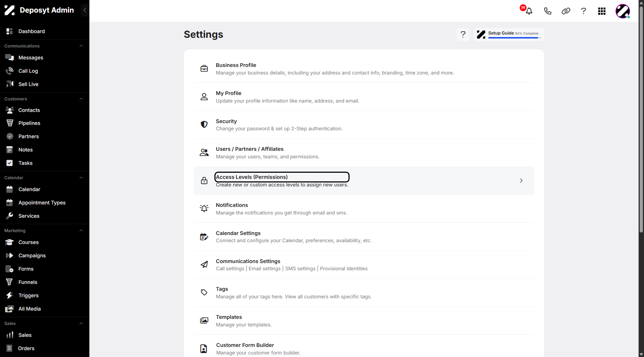
Task: Collapse the Sales sidebar section
Action: coord(81,324)
